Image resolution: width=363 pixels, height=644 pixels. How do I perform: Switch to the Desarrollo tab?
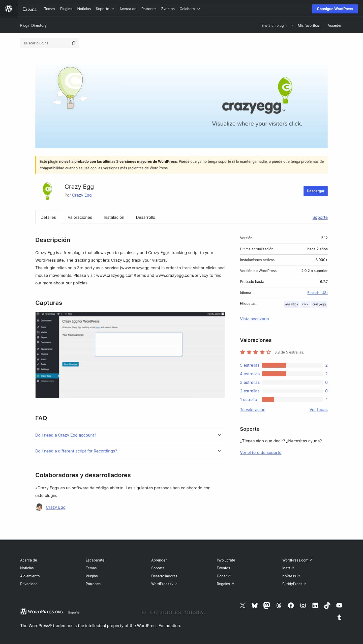[x=145, y=217]
